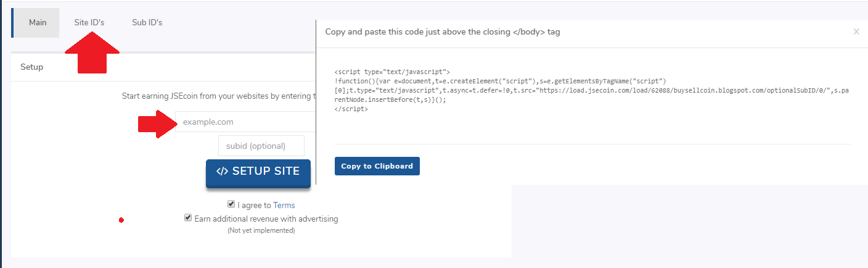Focus the example.com domain input field

coord(247,122)
